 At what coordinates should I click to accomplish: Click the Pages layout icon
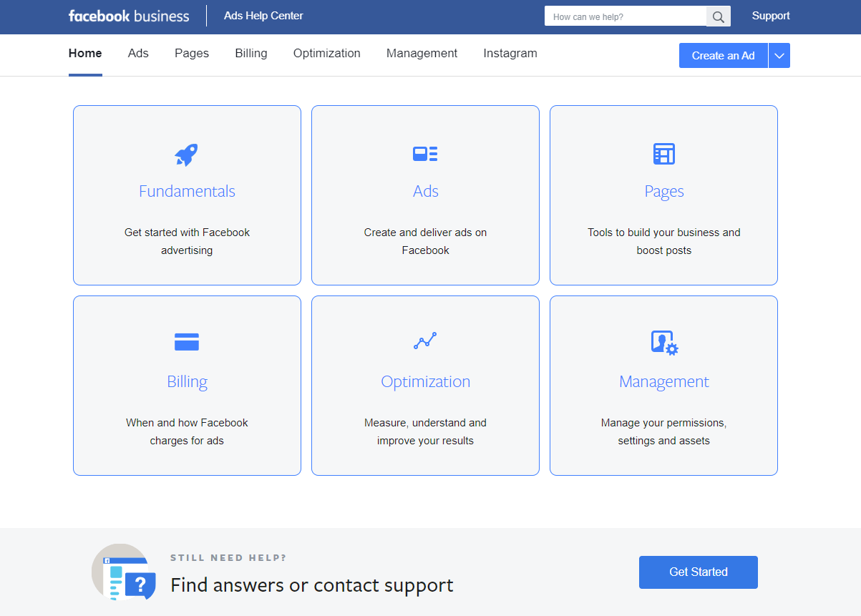tap(664, 154)
